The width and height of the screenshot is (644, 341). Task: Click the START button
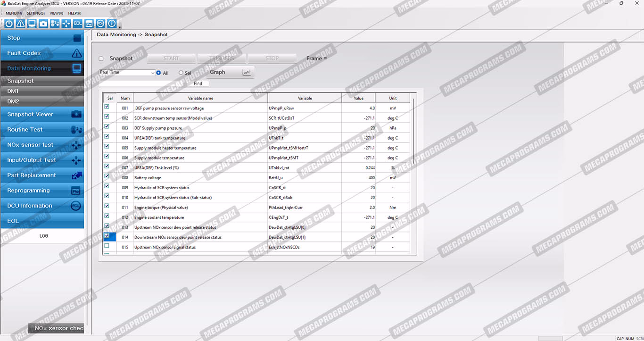click(x=171, y=58)
